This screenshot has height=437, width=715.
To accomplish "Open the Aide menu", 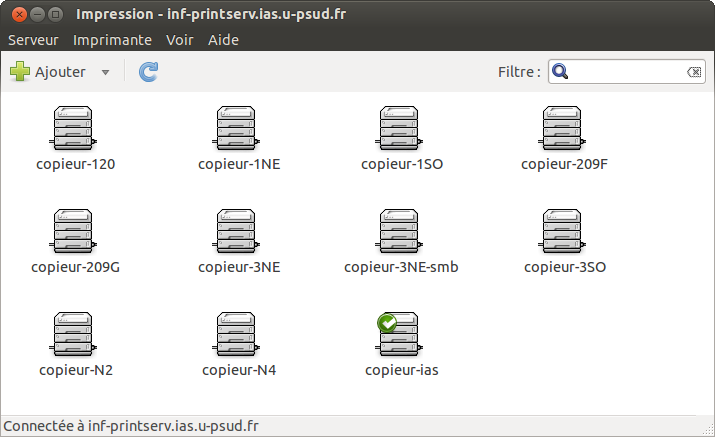I will pos(224,40).
